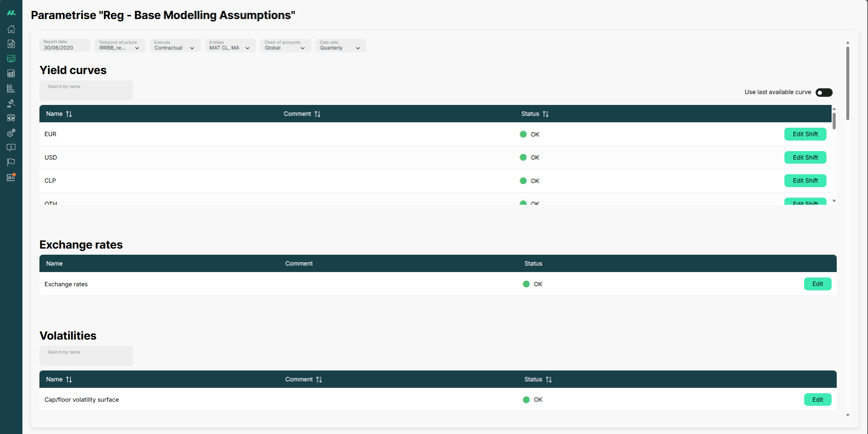Open the book sidebar icon
Viewport: 868px width, 434px height.
pos(11,147)
